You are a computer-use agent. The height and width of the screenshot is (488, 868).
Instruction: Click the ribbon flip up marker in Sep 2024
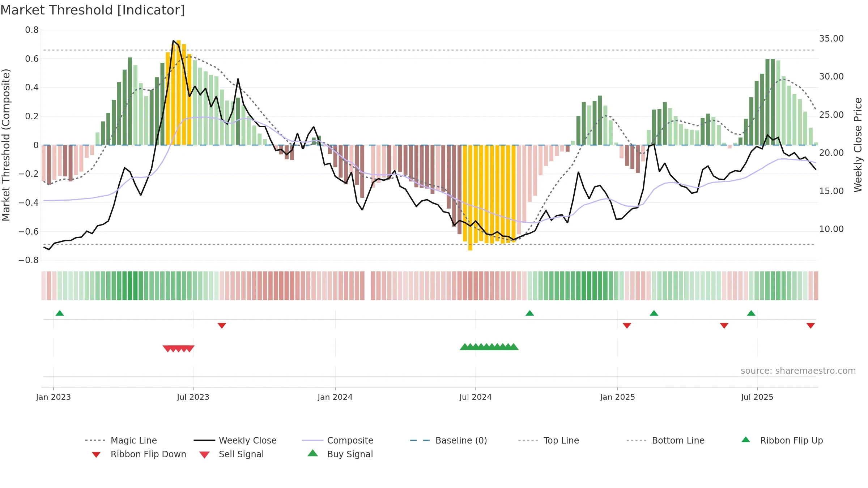click(x=529, y=313)
